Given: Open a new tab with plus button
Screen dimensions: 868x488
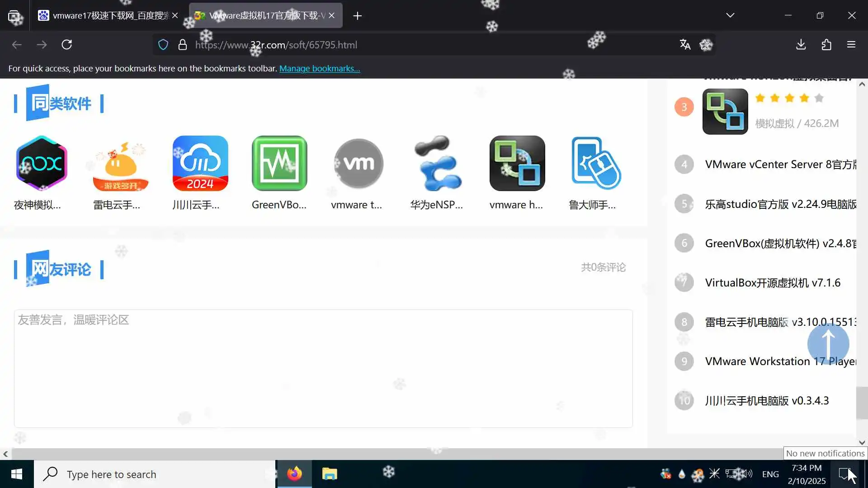Looking at the screenshot, I should click(357, 16).
